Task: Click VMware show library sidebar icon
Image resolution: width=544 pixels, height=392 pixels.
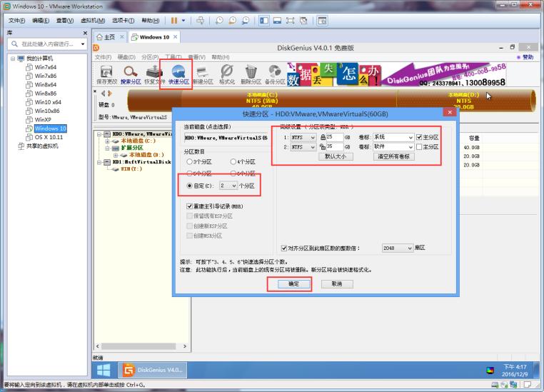Action: 264,21
